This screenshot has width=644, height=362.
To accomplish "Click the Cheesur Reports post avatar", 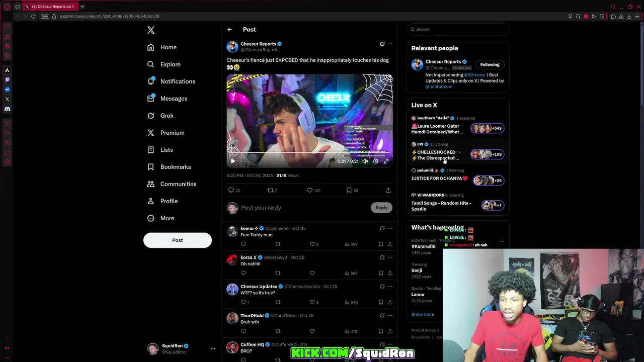I will pyautogui.click(x=232, y=47).
